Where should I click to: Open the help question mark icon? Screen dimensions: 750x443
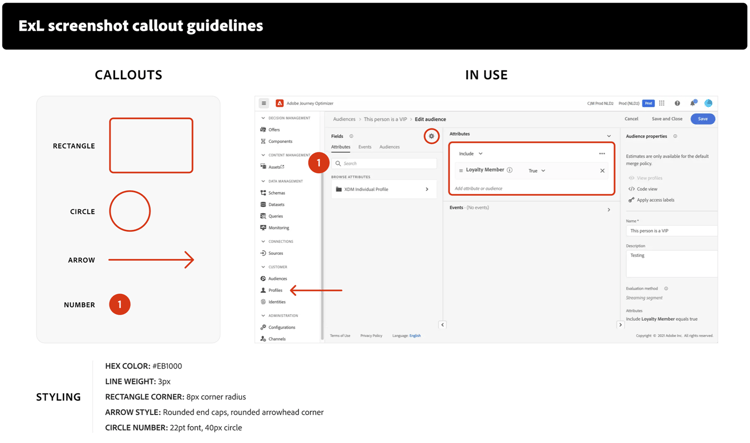tap(677, 103)
